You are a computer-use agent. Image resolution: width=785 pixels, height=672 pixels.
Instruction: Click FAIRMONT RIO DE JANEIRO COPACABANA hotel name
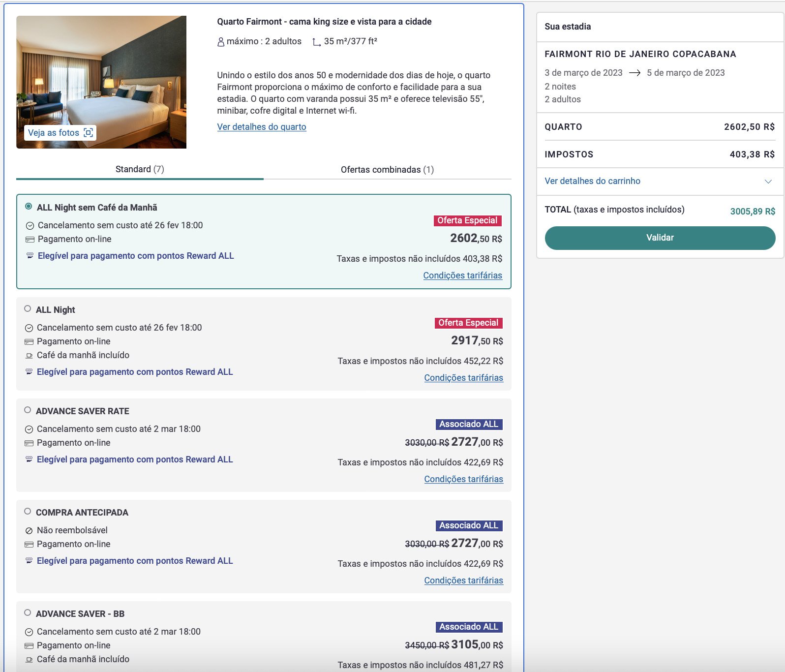pyautogui.click(x=640, y=54)
